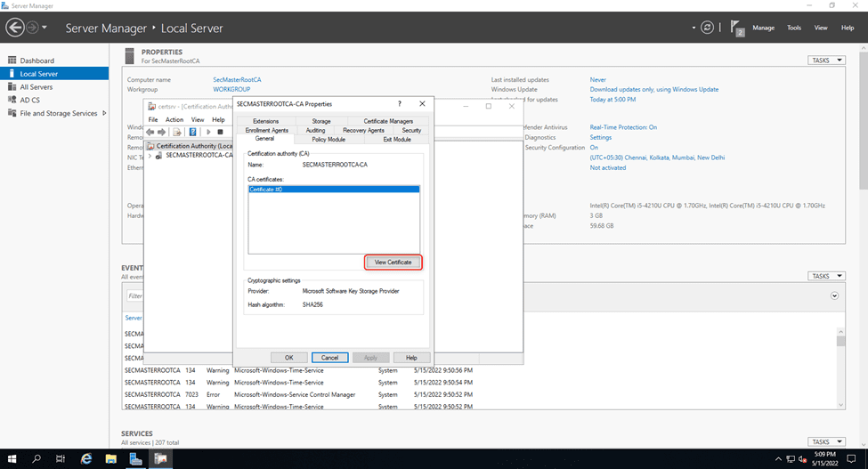Launch Internet Explorer from taskbar
The height and width of the screenshot is (469, 868).
click(85, 459)
